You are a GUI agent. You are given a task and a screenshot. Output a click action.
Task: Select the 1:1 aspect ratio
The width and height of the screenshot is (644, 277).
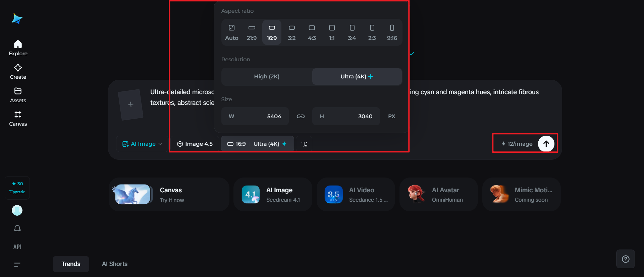pyautogui.click(x=332, y=32)
